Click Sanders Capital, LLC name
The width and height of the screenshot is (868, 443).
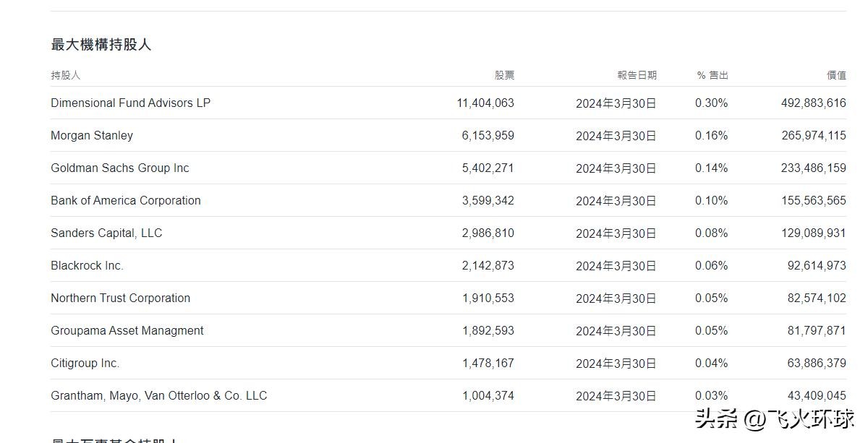point(106,233)
